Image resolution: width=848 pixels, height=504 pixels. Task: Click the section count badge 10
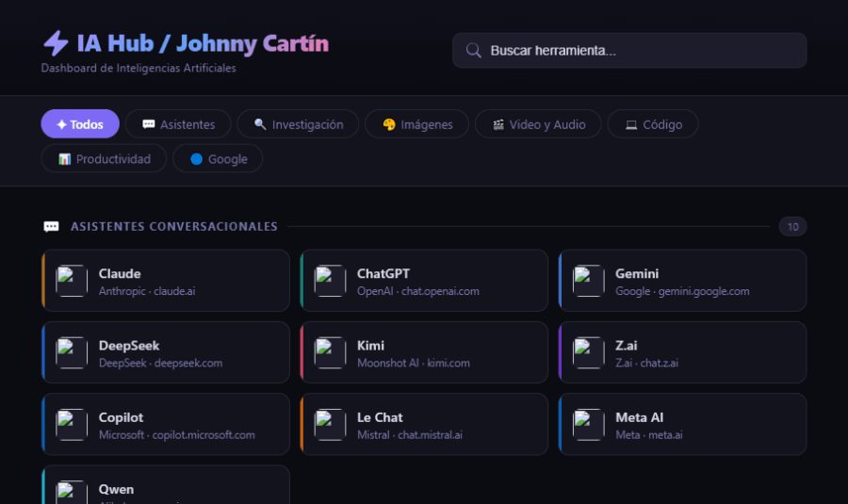(x=792, y=227)
